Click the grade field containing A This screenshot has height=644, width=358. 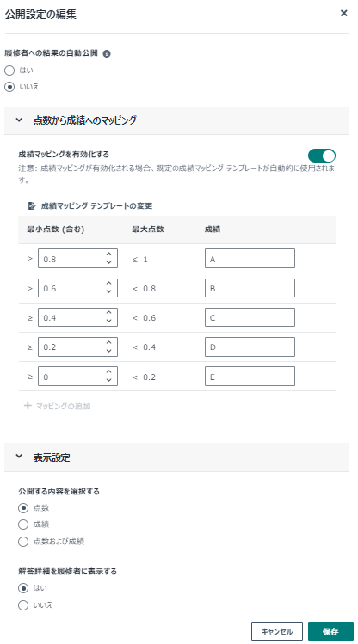250,259
